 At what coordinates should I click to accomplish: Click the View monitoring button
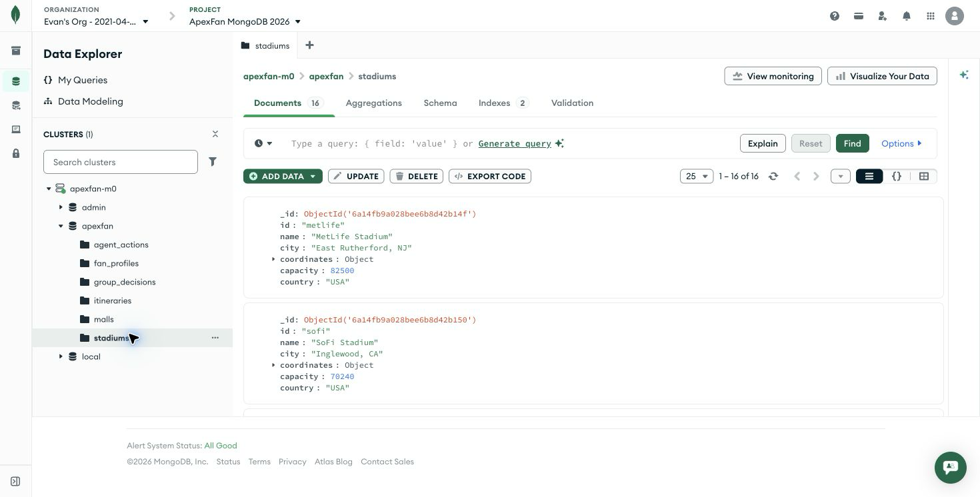[773, 76]
